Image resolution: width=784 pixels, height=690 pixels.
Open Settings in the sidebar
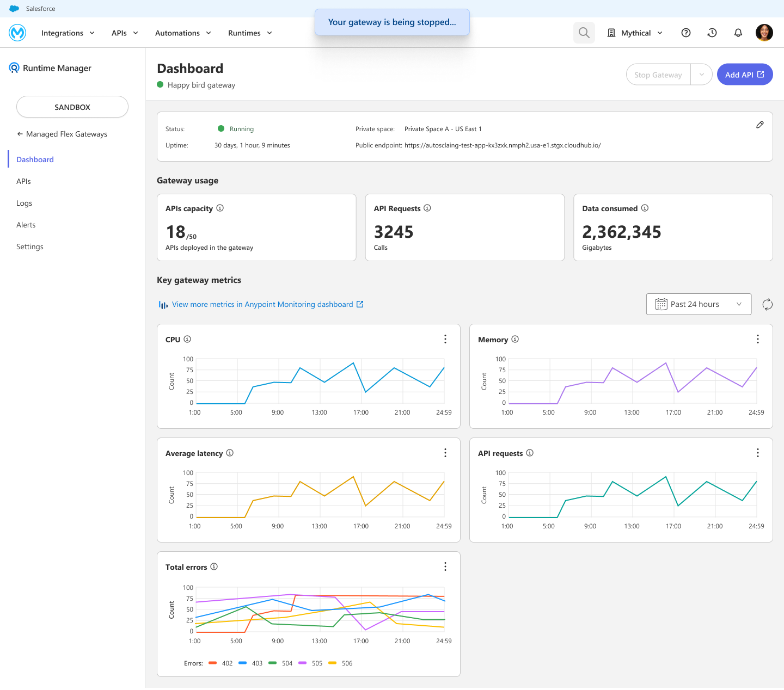click(x=30, y=247)
